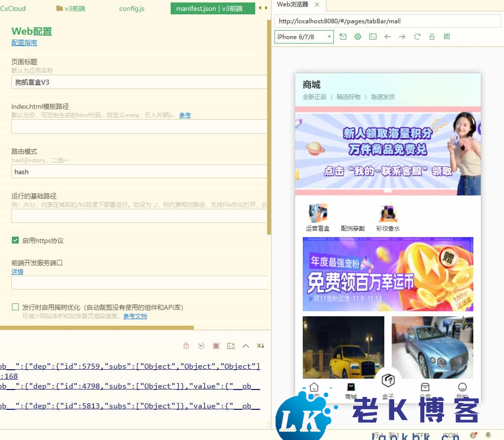The height and width of the screenshot is (440, 504).
Task: Go back in the built-in browser
Action: [x=388, y=37]
